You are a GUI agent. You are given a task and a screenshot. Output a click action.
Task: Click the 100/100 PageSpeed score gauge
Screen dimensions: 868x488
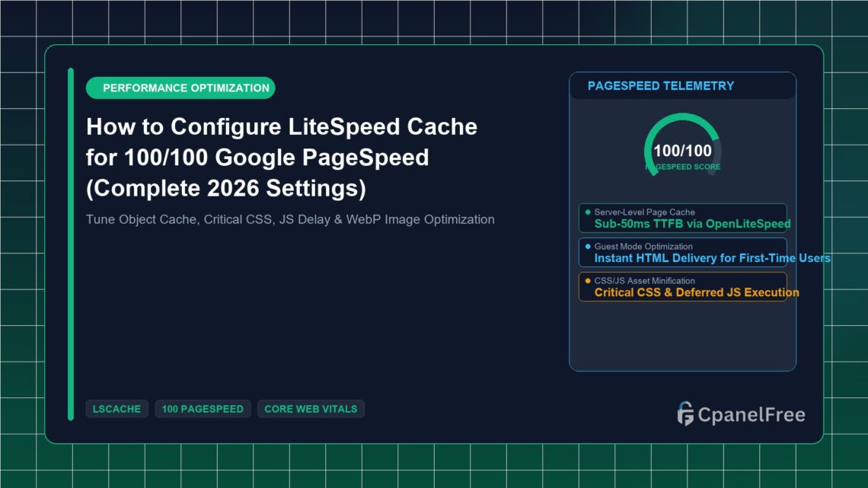pos(682,145)
